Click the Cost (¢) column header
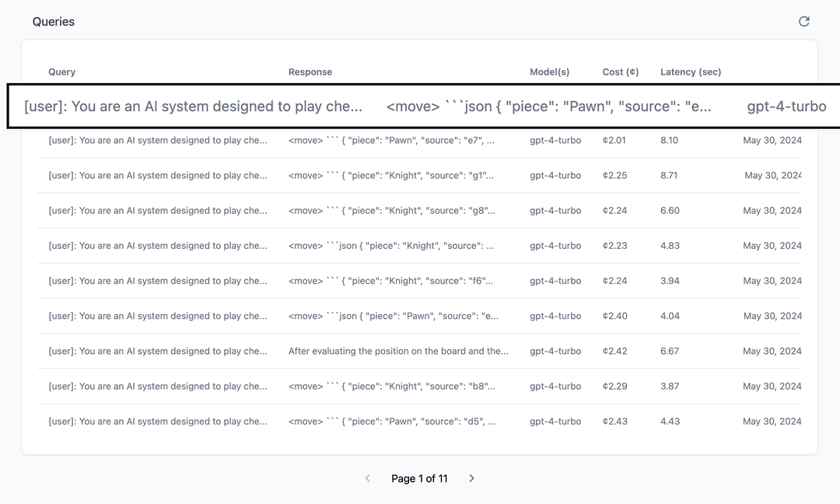840x504 pixels. point(620,72)
